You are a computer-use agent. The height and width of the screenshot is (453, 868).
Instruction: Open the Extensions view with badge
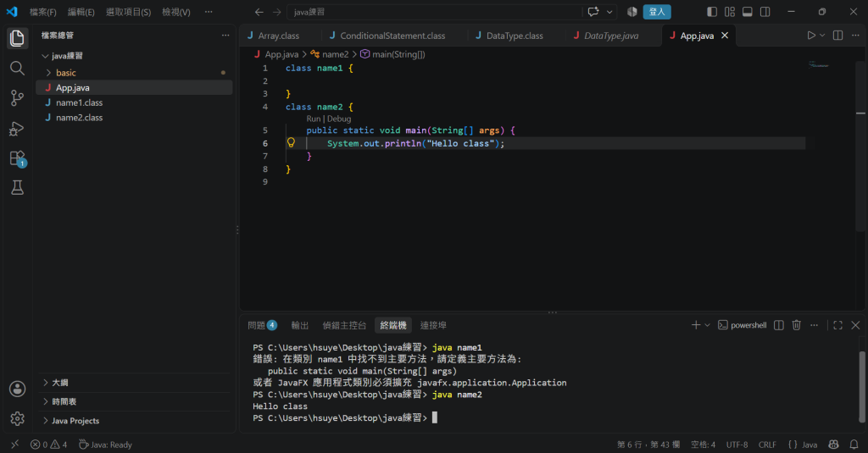[x=17, y=158]
